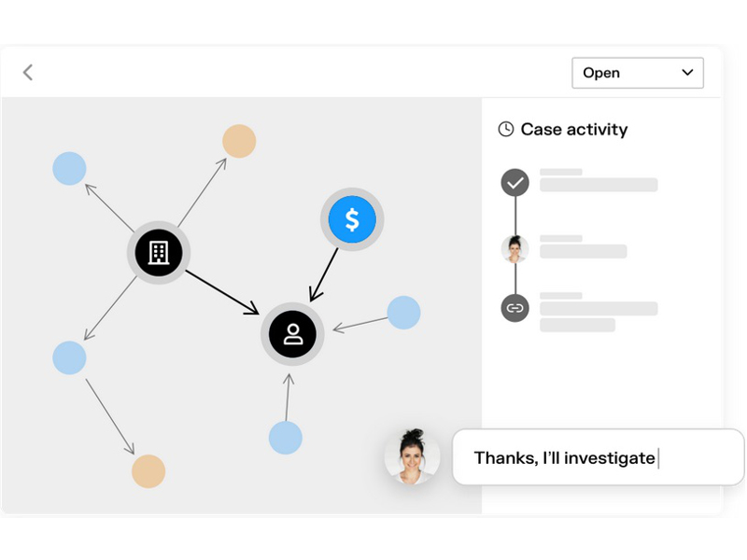This screenshot has width=747, height=560.
Task: Expand the status dropdown chevron
Action: (688, 72)
